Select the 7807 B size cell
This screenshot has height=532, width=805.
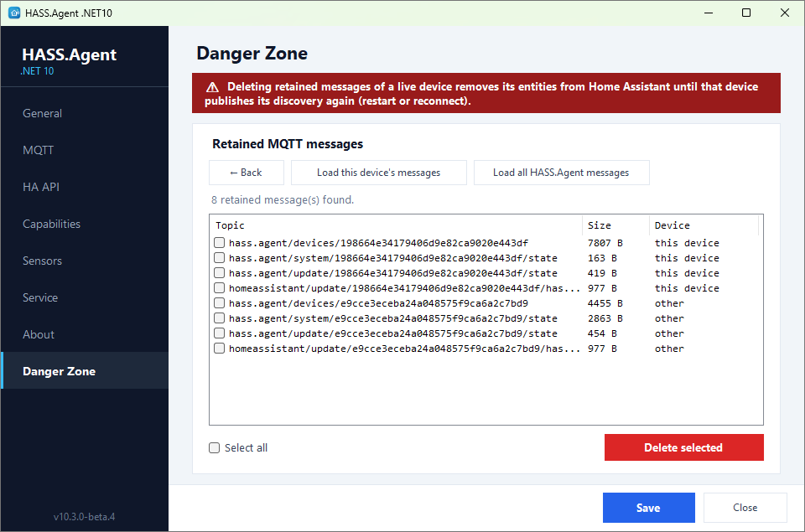(605, 243)
